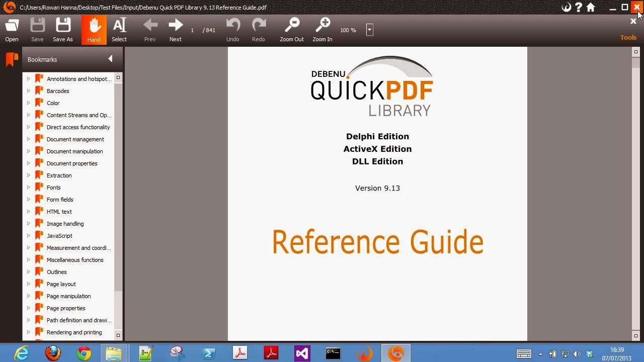
Task: Open the Document properties bookmark
Action: tap(72, 163)
